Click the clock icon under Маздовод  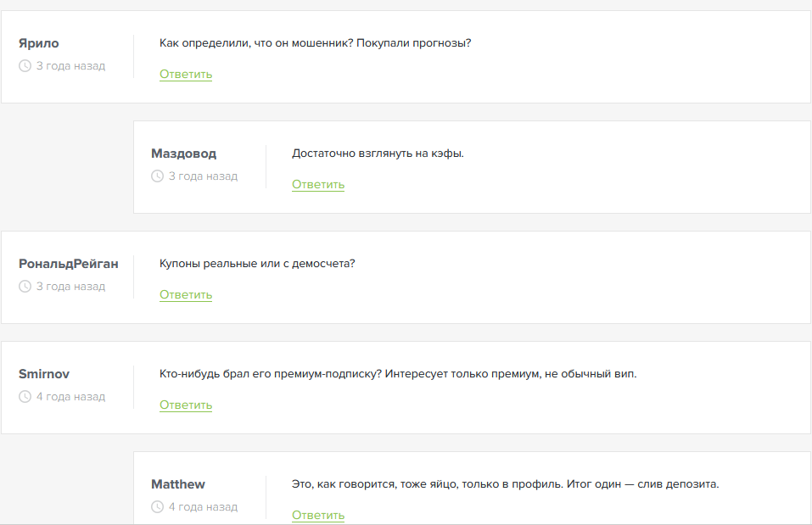158,176
